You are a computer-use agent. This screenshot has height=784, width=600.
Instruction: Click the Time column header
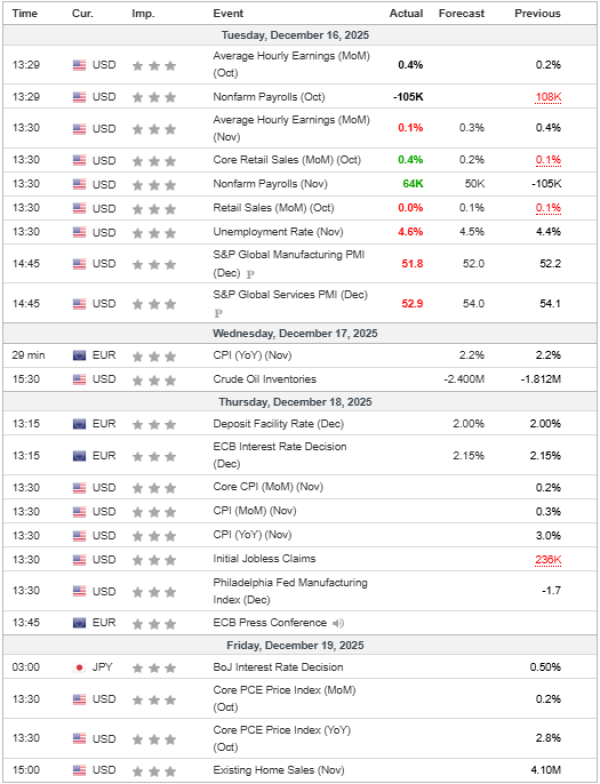(x=25, y=13)
